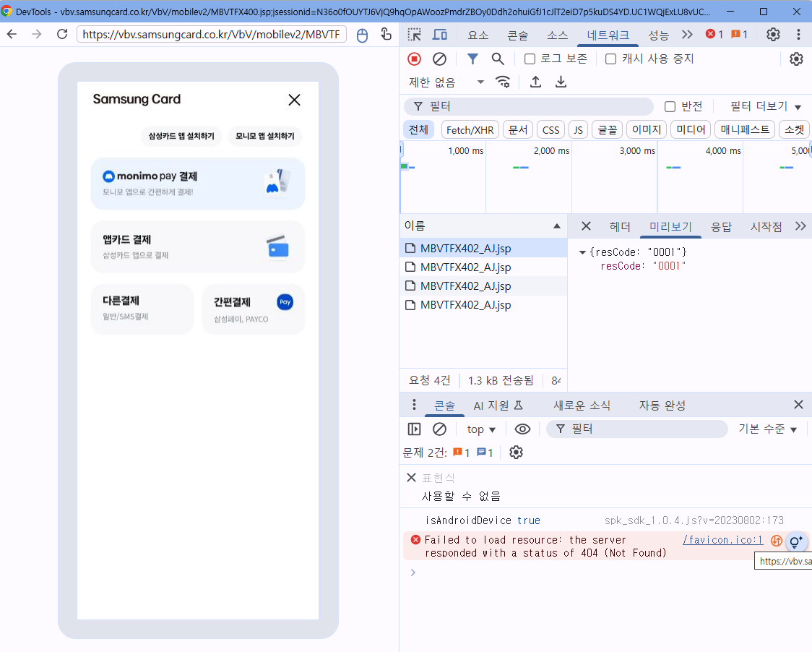
Task: Tap 삼성카드 앱 설치하기 button
Action: [x=181, y=136]
